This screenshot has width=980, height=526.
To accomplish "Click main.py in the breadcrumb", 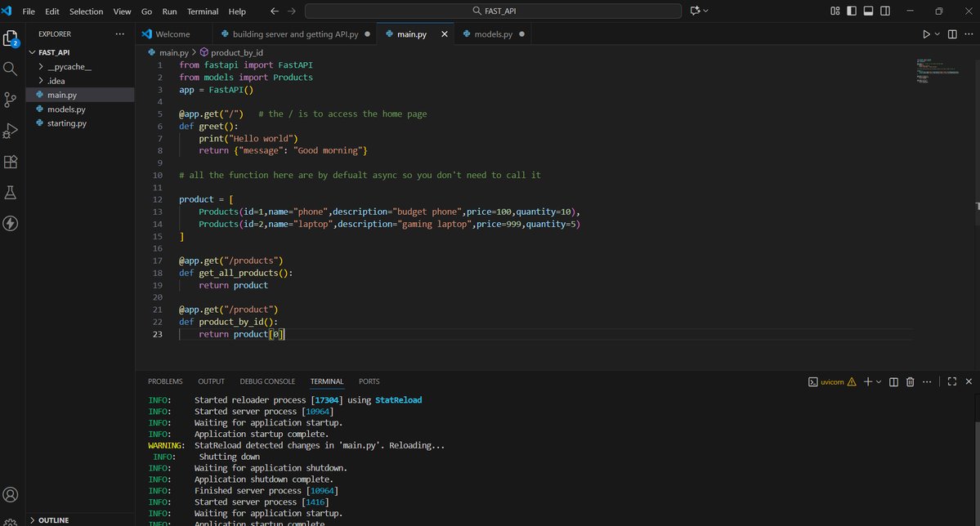I will tap(174, 53).
